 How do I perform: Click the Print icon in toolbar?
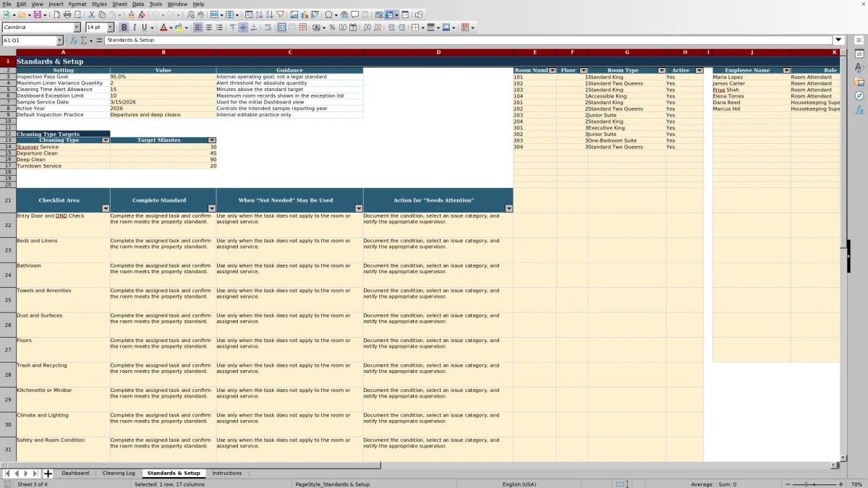[67, 14]
